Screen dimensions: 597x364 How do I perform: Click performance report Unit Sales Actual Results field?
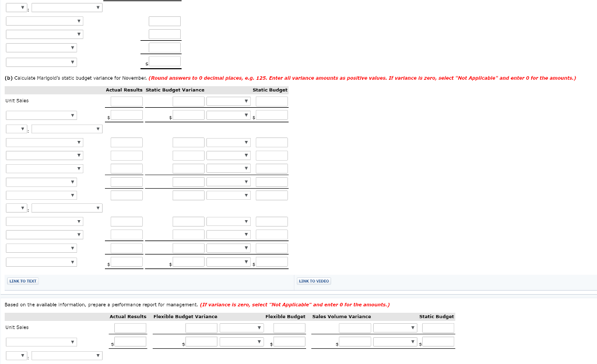130,328
